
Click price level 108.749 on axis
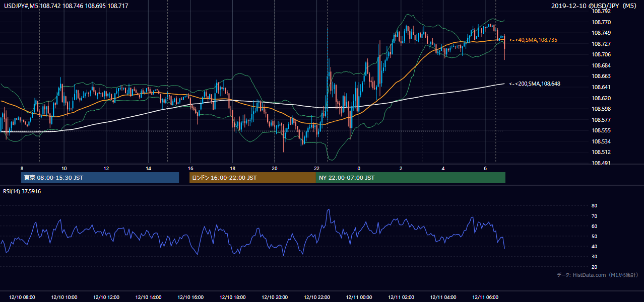coord(601,33)
